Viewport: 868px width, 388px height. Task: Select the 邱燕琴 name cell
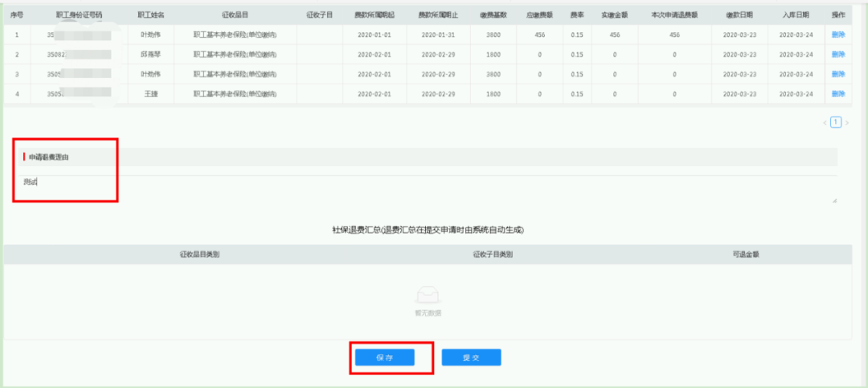coord(151,55)
